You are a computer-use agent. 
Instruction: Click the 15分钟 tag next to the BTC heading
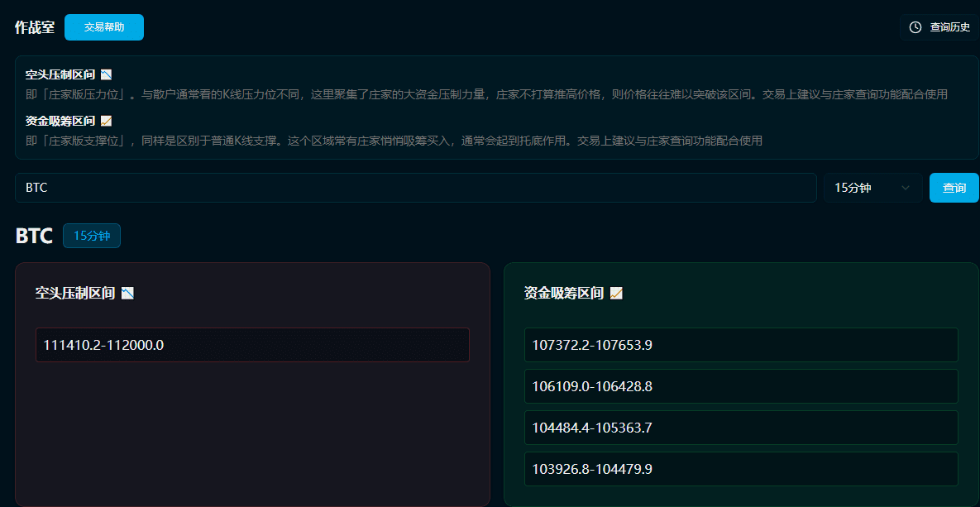click(92, 236)
